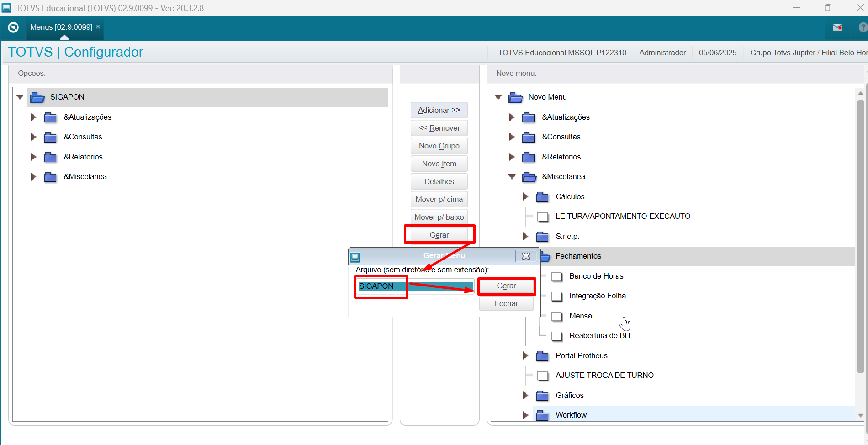Collapse the &Miscelanea group in Novo menu
Viewport: 868px width, 445px height.
512,177
